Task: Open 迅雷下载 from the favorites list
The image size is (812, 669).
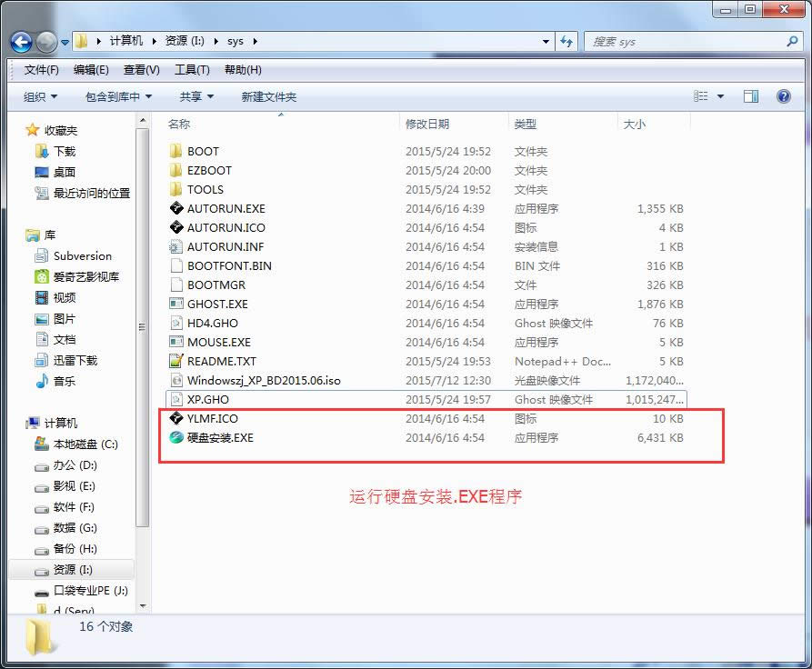Action: (74, 360)
